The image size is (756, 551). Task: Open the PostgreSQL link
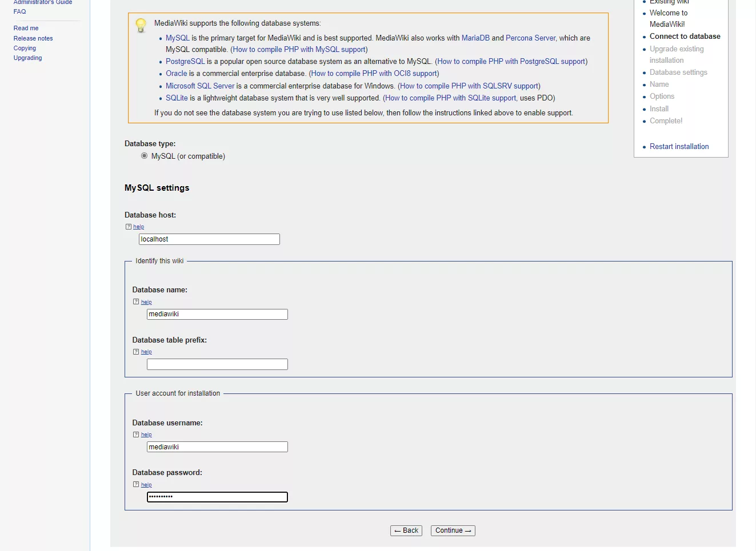pyautogui.click(x=185, y=62)
